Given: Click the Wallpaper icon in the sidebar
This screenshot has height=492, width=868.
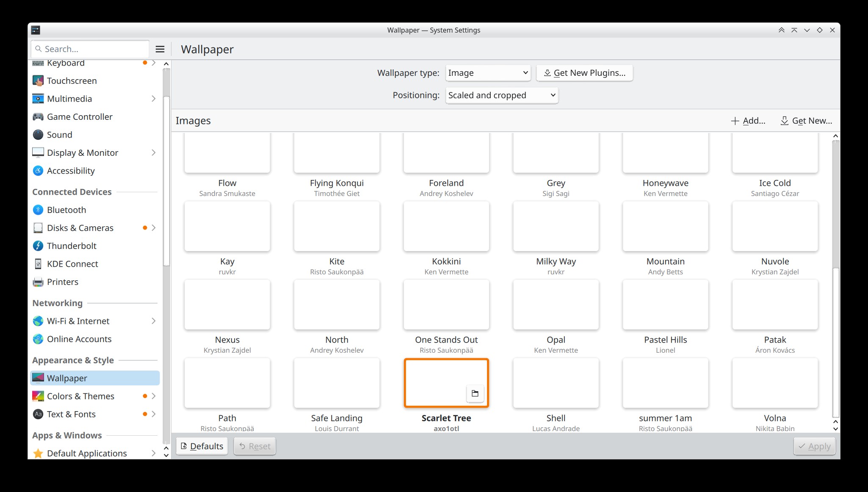Looking at the screenshot, I should pyautogui.click(x=38, y=378).
